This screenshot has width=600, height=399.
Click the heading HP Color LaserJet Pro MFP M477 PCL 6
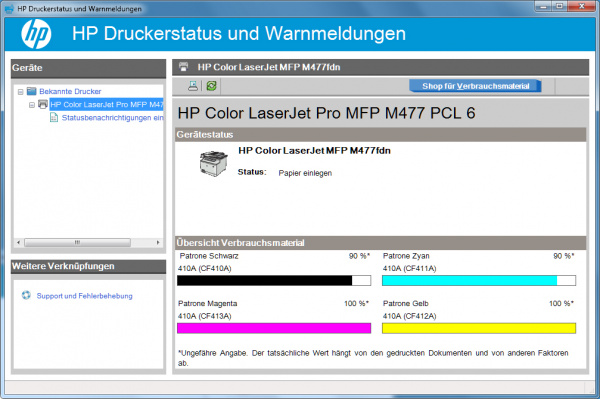[326, 113]
